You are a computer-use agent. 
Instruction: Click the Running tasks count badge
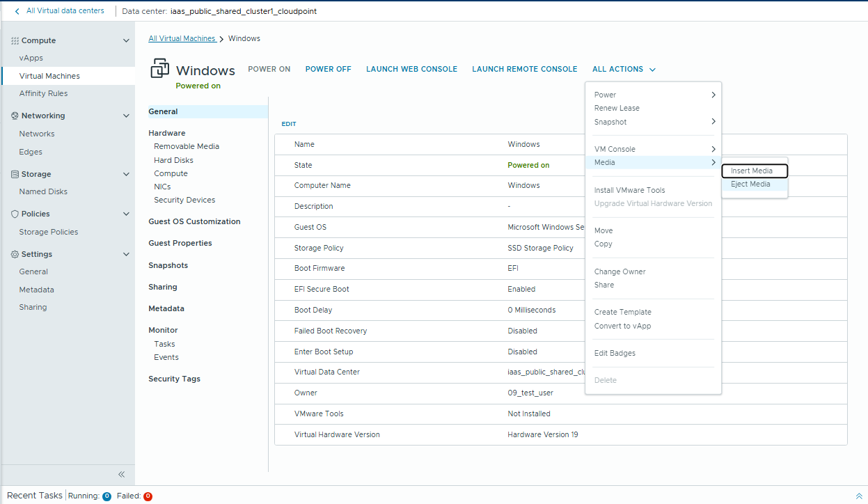106,496
